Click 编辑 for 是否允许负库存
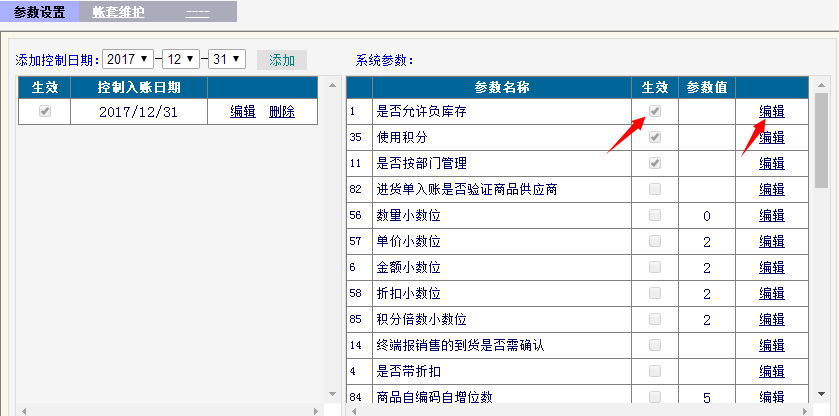Screen dimensions: 839x416 [x=772, y=111]
